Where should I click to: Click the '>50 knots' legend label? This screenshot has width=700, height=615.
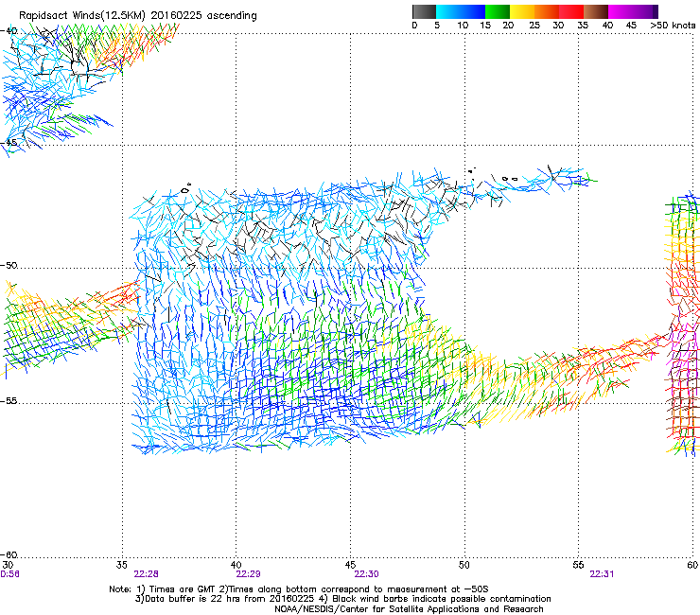[673, 26]
